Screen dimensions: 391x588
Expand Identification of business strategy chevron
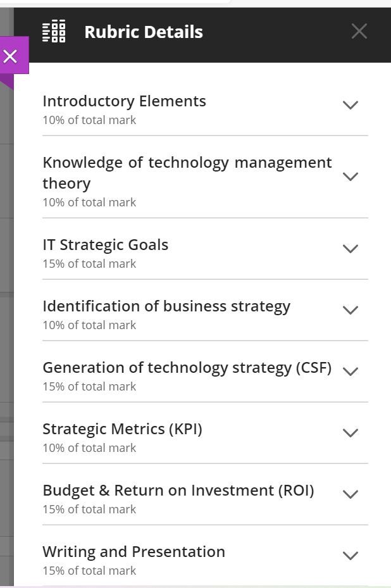[x=351, y=310]
